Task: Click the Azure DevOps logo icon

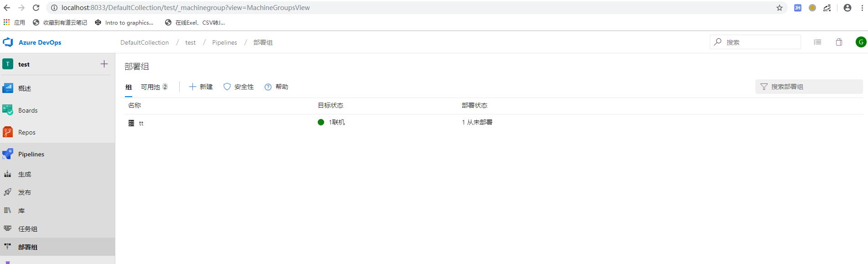Action: point(8,42)
